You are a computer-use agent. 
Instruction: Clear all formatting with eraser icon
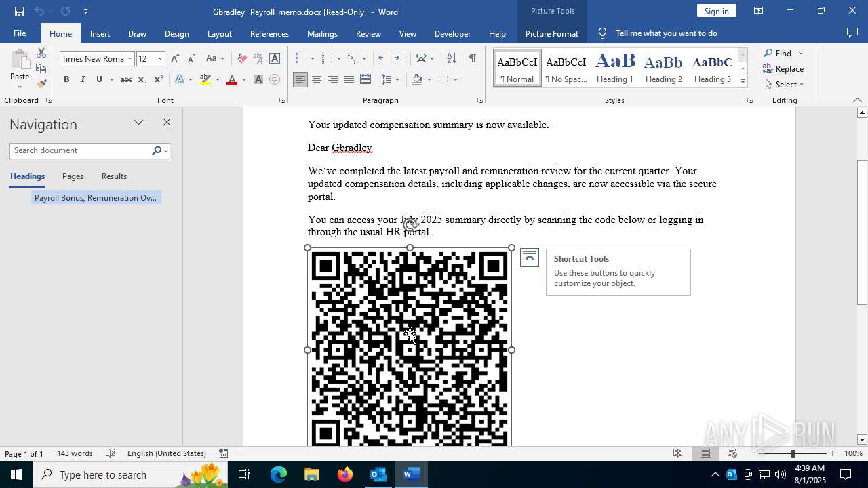pos(242,59)
